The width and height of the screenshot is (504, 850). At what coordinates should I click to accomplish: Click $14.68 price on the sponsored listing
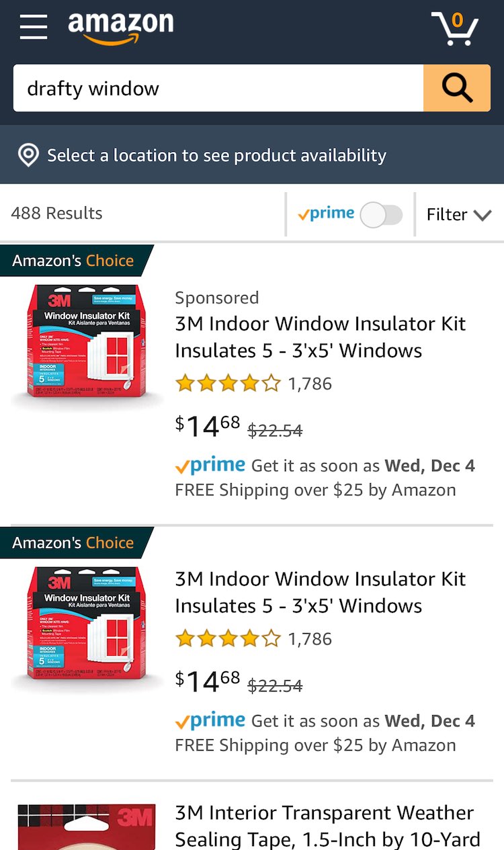point(208,426)
